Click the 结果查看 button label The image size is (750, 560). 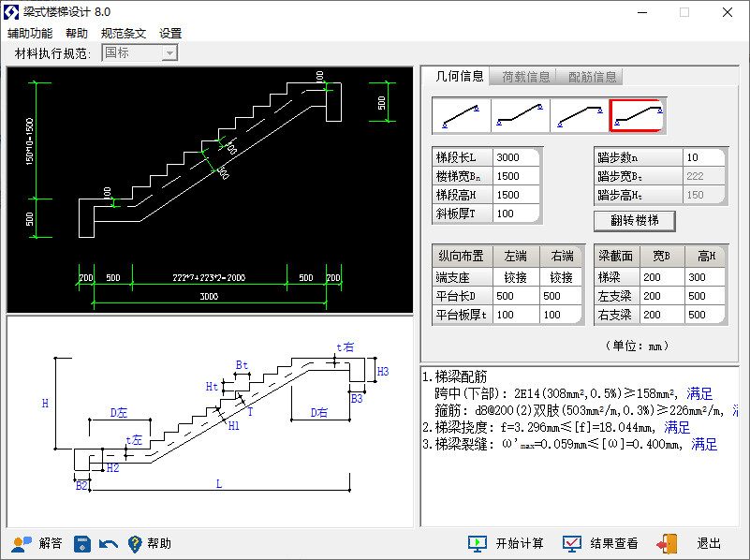pyautogui.click(x=614, y=544)
